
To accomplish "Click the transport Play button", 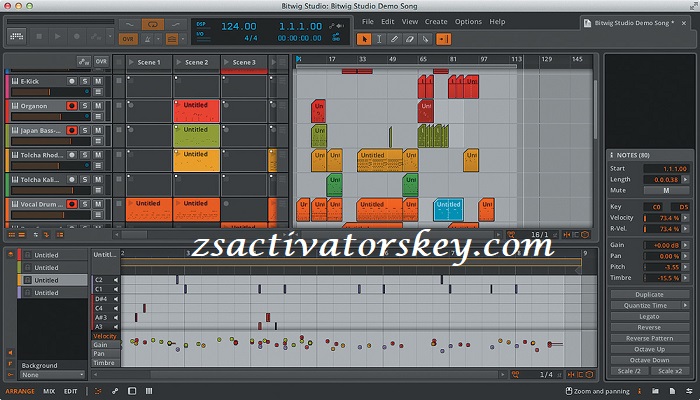I will (x=58, y=37).
